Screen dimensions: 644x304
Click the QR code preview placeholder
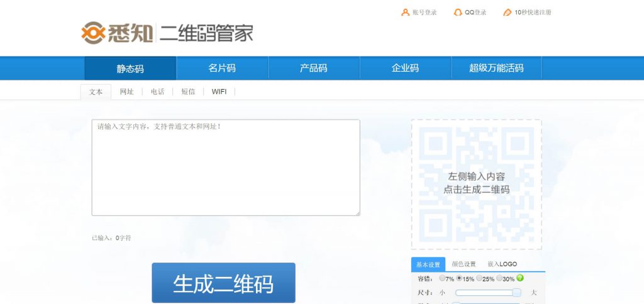tap(477, 184)
